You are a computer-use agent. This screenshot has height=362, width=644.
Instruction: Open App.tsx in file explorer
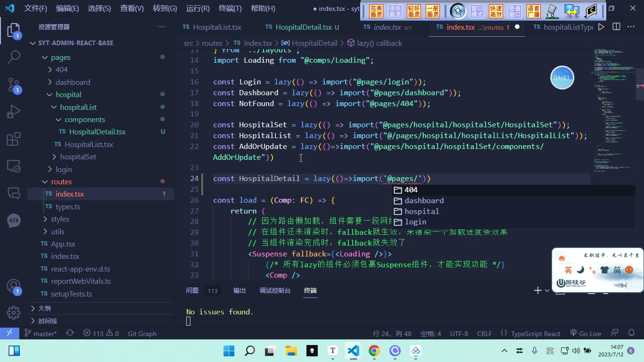pyautogui.click(x=63, y=244)
